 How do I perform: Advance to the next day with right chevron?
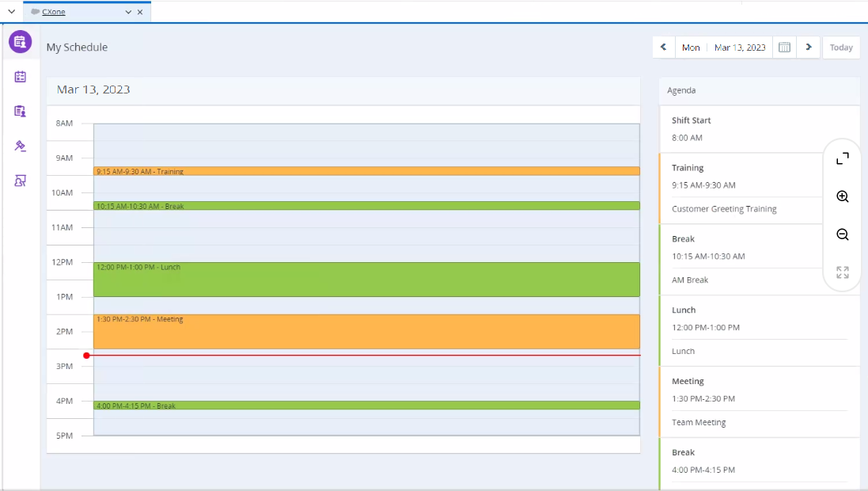(809, 47)
